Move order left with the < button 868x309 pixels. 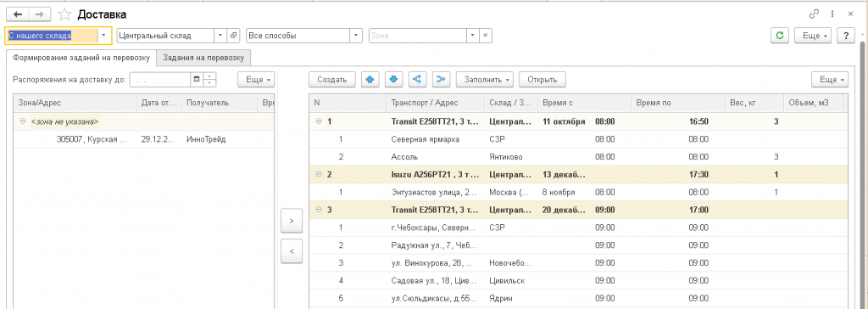(292, 251)
